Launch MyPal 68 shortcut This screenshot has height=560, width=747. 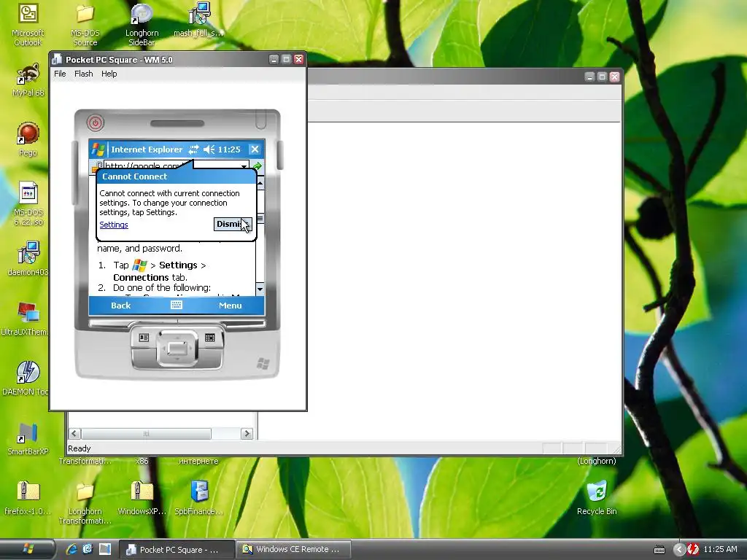pyautogui.click(x=28, y=79)
